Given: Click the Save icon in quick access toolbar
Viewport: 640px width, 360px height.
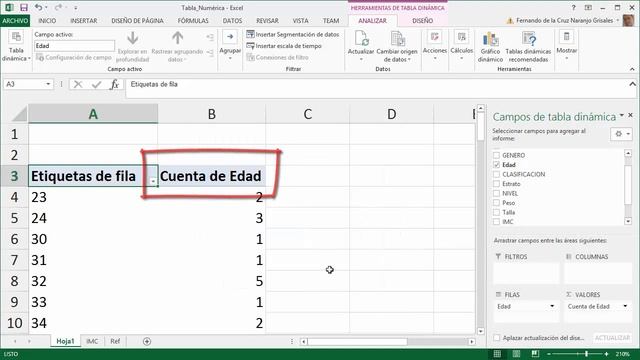Looking at the screenshot, I should [x=24, y=8].
